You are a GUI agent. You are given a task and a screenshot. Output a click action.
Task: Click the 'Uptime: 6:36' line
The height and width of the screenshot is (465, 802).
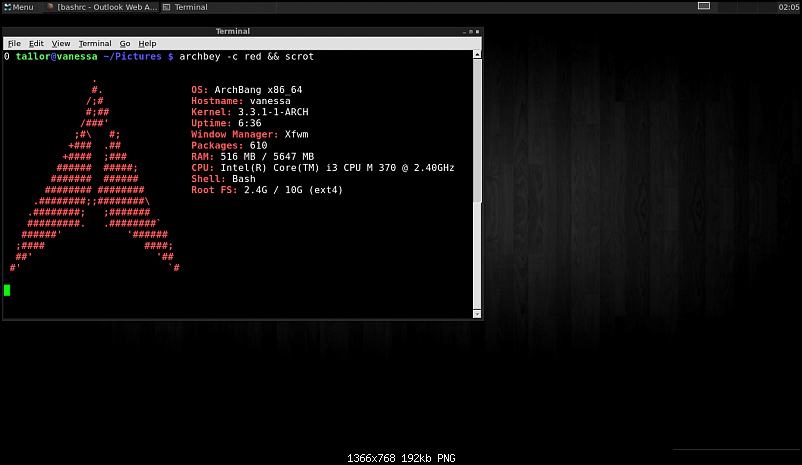point(226,123)
